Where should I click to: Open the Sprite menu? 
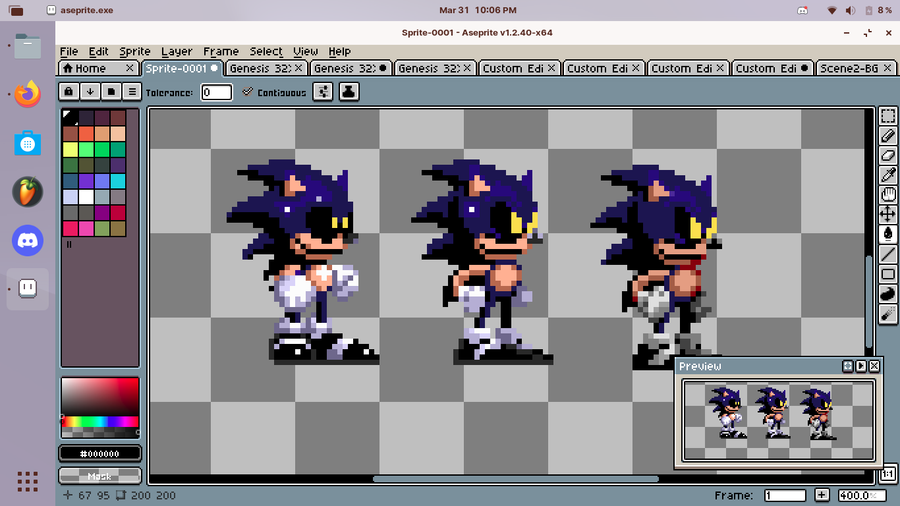pyautogui.click(x=135, y=52)
